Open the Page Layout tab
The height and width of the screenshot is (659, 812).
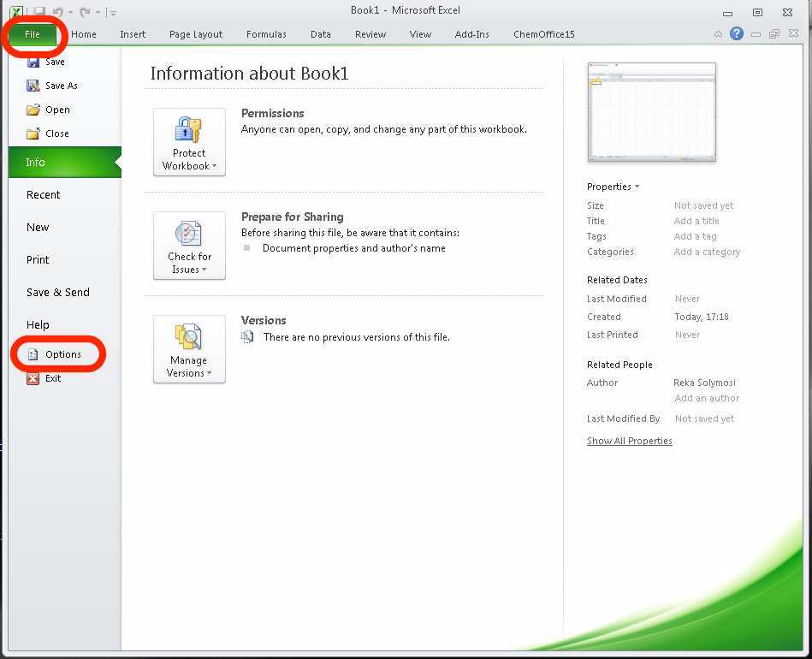click(196, 34)
